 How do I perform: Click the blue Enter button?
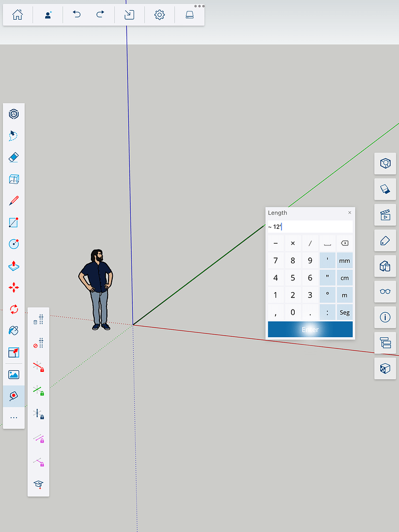(x=310, y=329)
